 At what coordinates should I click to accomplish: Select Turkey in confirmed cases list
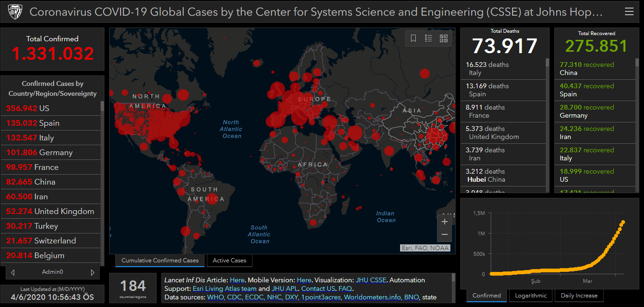coord(51,226)
